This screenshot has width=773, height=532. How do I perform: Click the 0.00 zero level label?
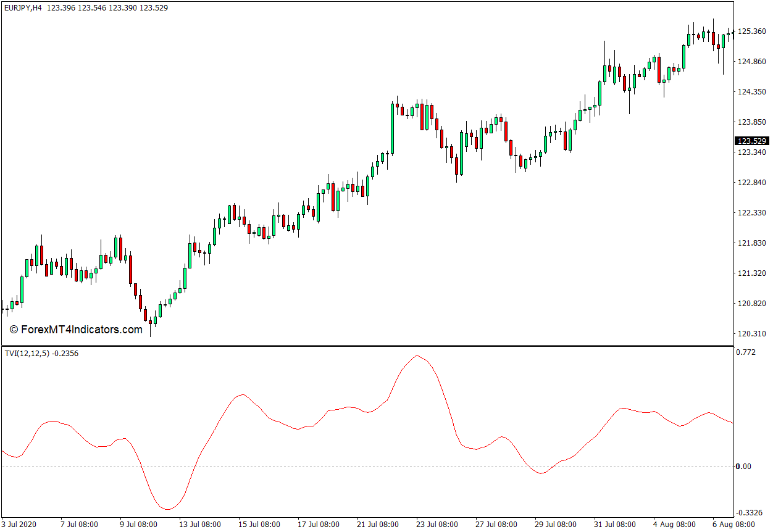click(x=744, y=466)
